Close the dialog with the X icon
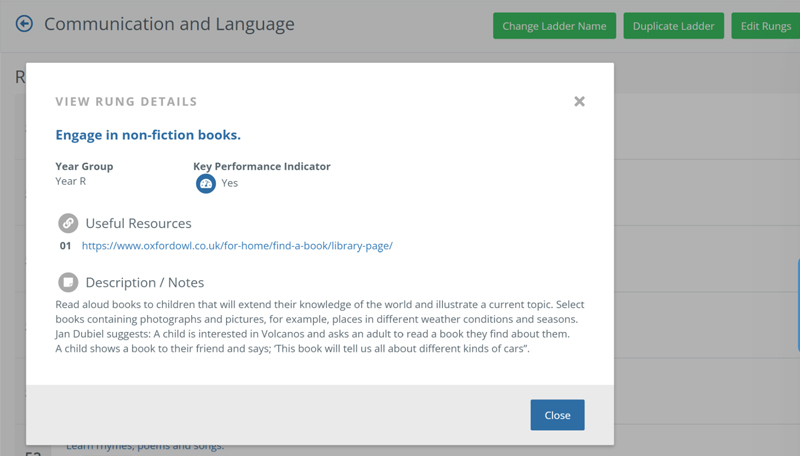The height and width of the screenshot is (456, 800). coord(579,102)
